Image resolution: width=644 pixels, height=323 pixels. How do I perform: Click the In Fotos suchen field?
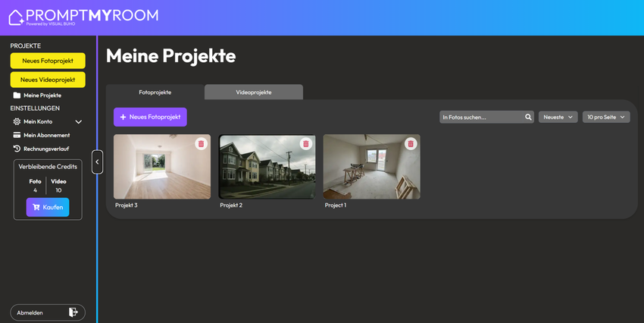point(481,117)
